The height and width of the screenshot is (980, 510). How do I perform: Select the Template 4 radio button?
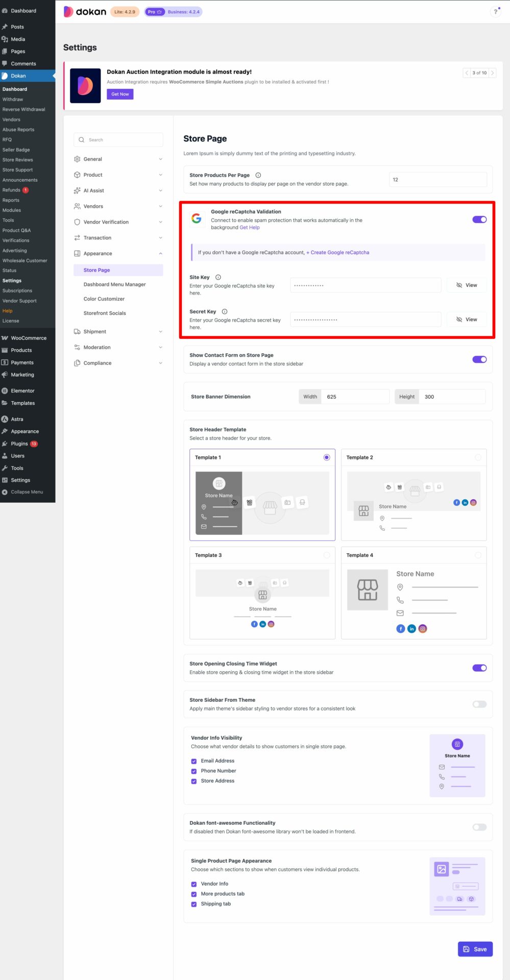(478, 555)
